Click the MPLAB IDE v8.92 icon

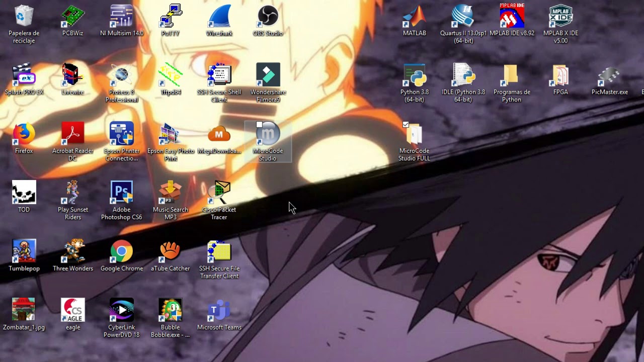click(x=512, y=16)
